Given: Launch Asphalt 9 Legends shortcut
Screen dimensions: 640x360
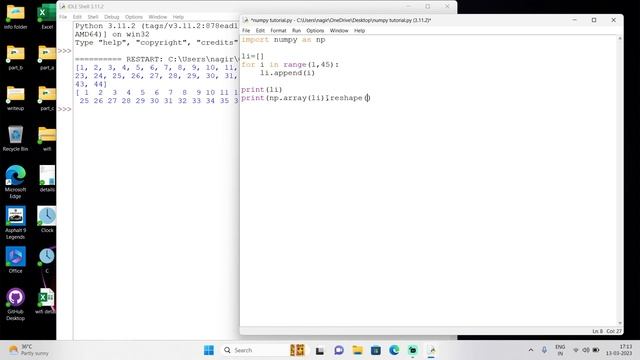Looking at the screenshot, I should [x=16, y=222].
